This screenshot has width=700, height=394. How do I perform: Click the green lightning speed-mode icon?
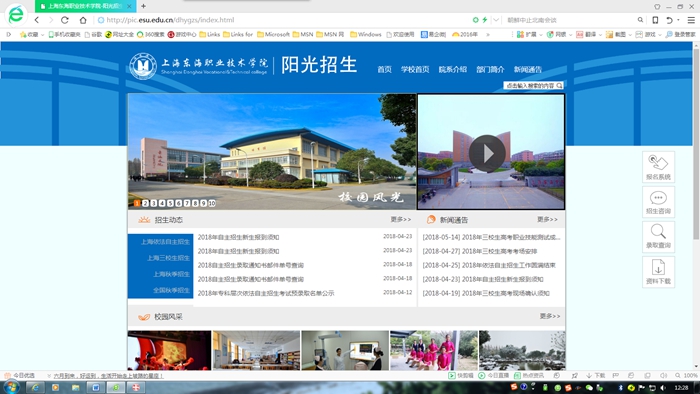click(484, 20)
